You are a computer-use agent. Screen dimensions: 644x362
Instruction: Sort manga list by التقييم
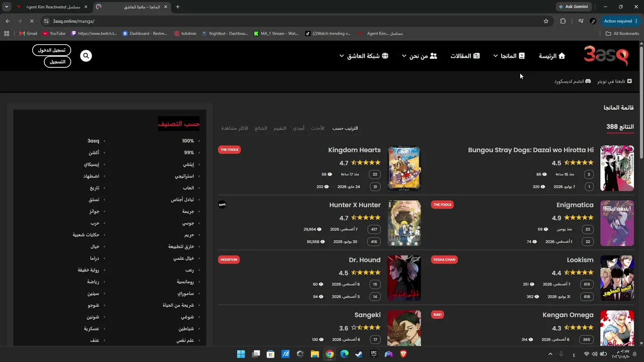click(280, 128)
